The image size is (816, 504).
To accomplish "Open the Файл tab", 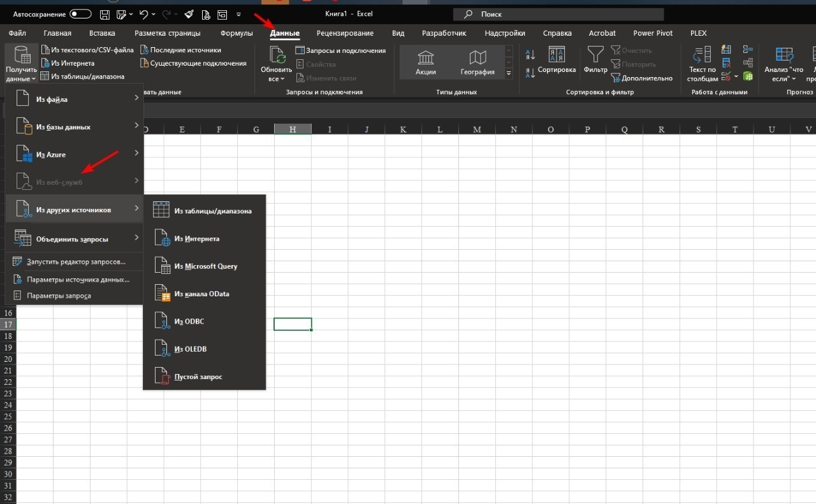I will tap(17, 33).
